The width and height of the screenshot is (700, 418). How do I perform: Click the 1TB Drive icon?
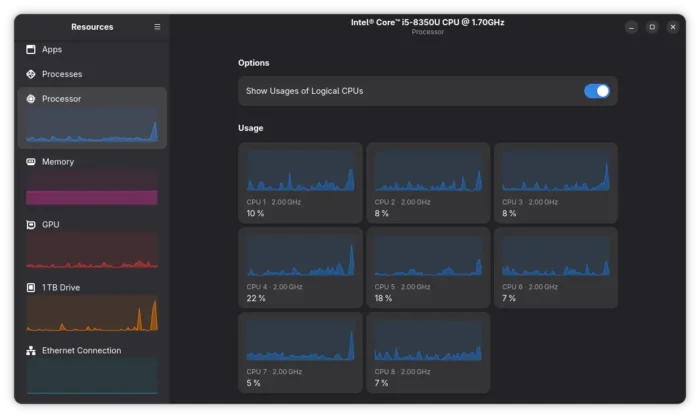coord(31,288)
